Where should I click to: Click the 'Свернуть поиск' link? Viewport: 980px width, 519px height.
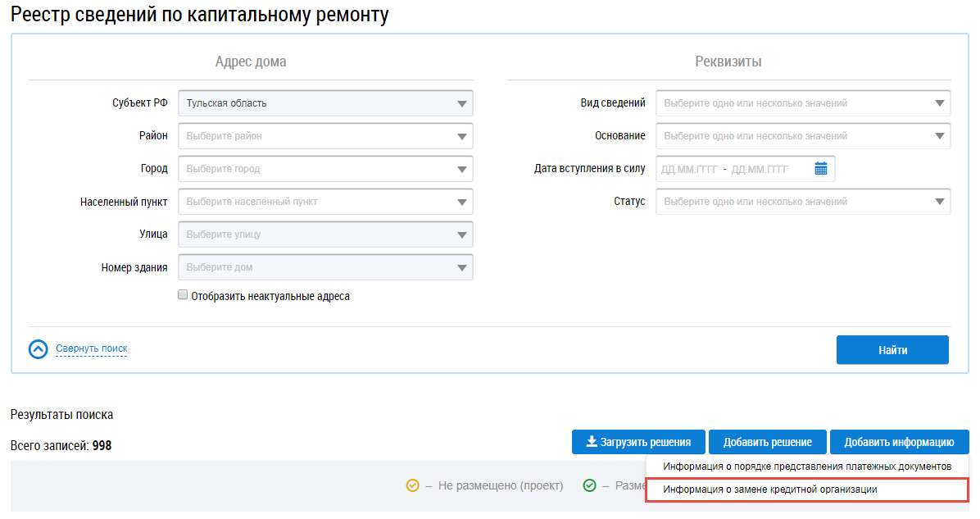92,348
